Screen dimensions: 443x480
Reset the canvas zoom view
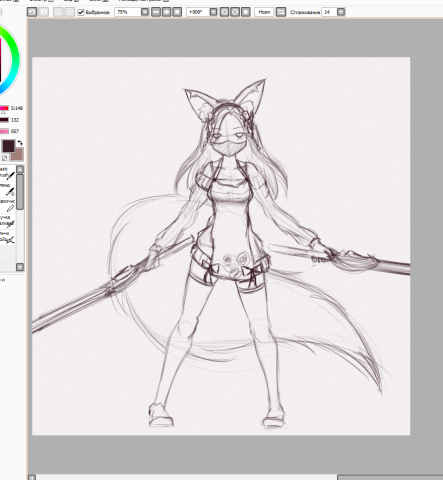pos(177,12)
